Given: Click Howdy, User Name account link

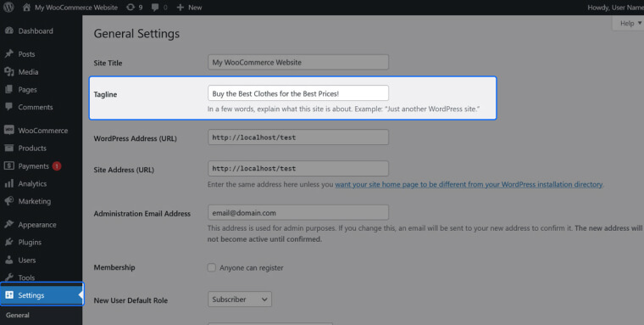Looking at the screenshot, I should pyautogui.click(x=616, y=8).
